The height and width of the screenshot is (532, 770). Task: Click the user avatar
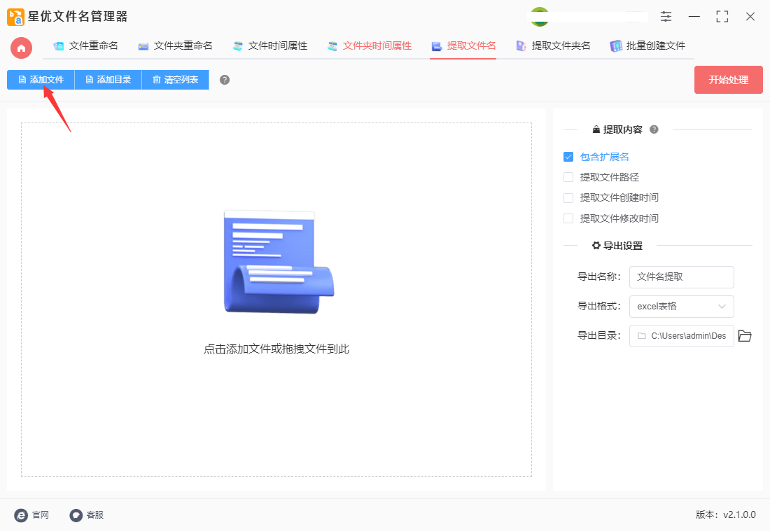point(540,17)
